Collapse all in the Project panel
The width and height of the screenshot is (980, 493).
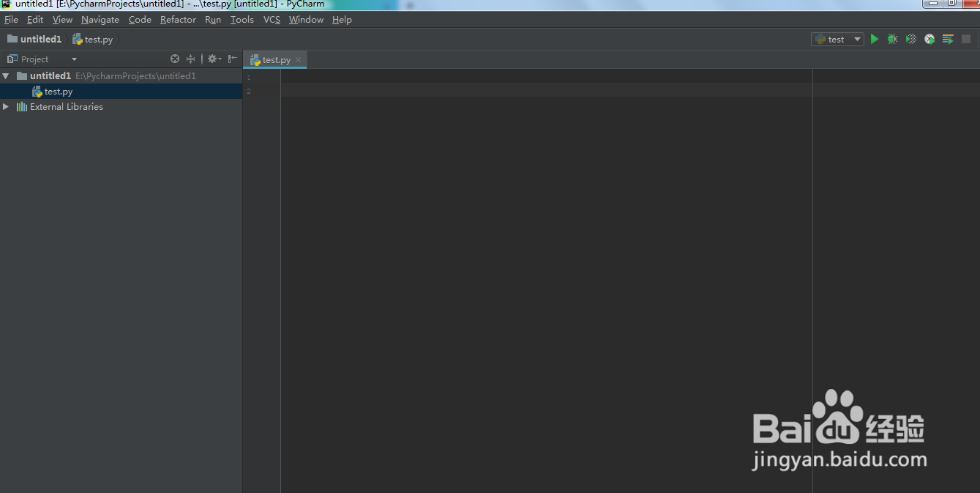[x=190, y=59]
